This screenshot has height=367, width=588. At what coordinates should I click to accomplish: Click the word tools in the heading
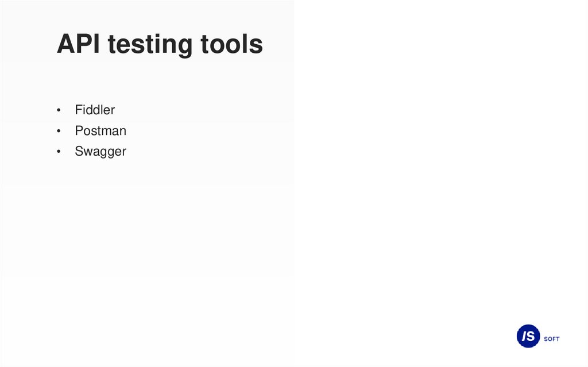tap(231, 44)
